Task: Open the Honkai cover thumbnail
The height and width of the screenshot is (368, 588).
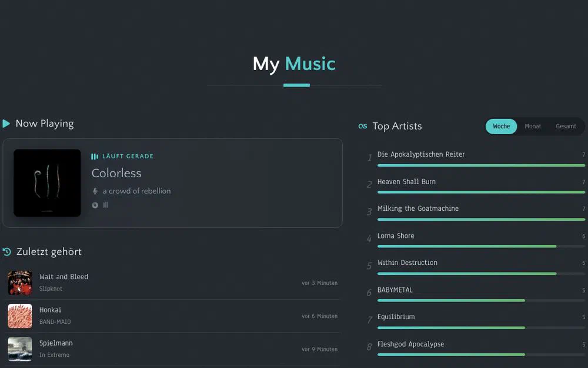Action: click(x=20, y=316)
